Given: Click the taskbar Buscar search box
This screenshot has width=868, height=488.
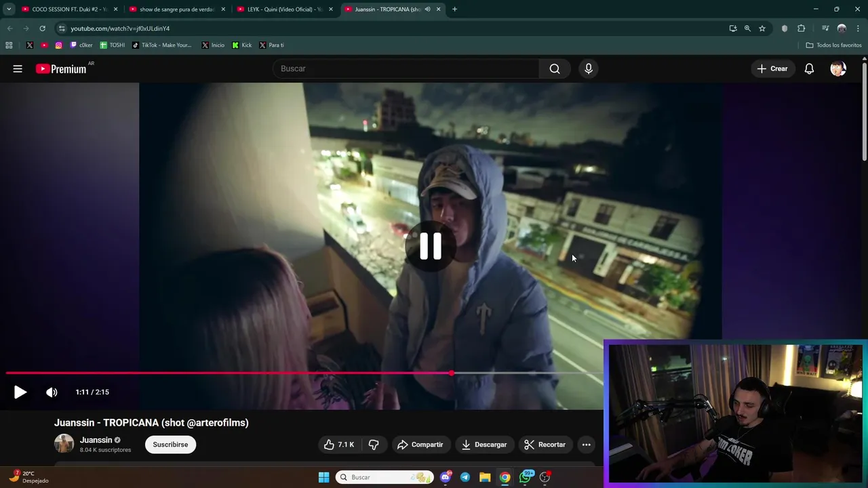Looking at the screenshot, I should (x=384, y=477).
